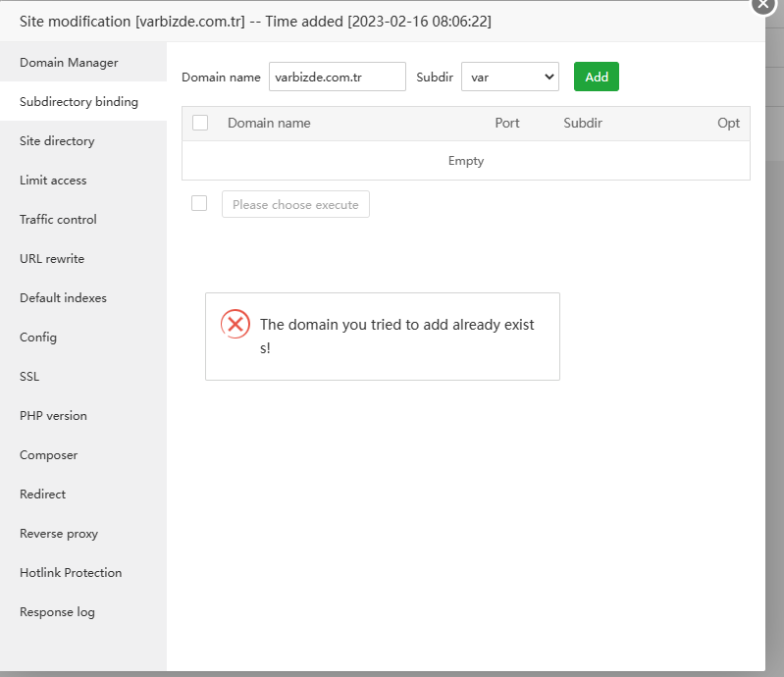Viewport: 784px width, 677px height.
Task: Select the Subdirectory binding tab
Action: tap(78, 101)
